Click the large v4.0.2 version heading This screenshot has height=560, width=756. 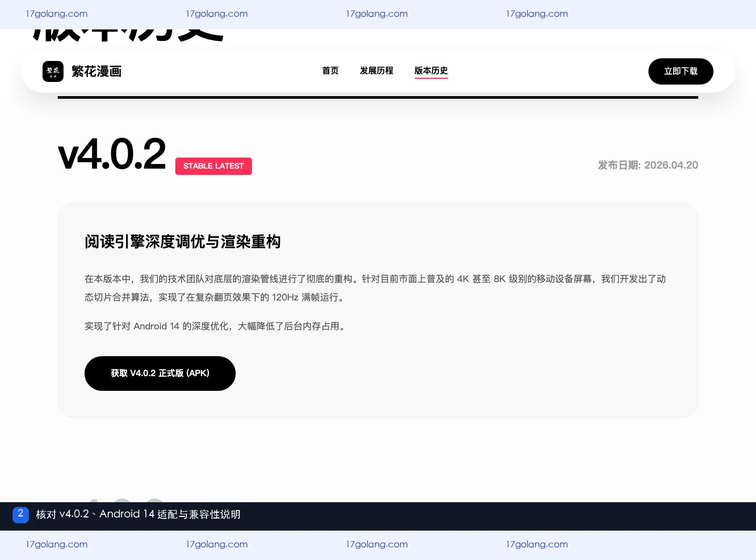(x=112, y=154)
